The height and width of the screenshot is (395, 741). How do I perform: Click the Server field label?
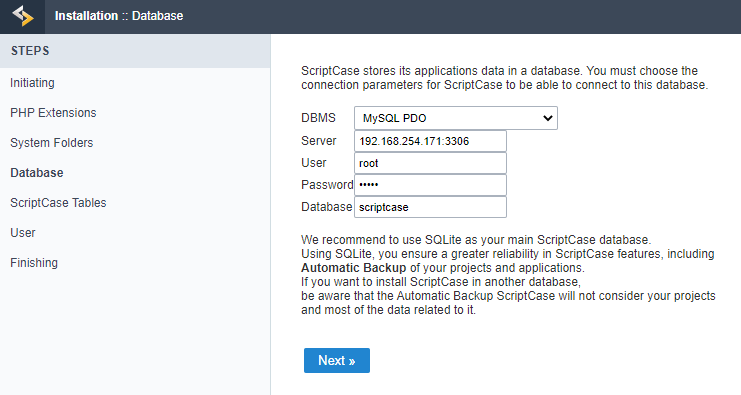(319, 141)
